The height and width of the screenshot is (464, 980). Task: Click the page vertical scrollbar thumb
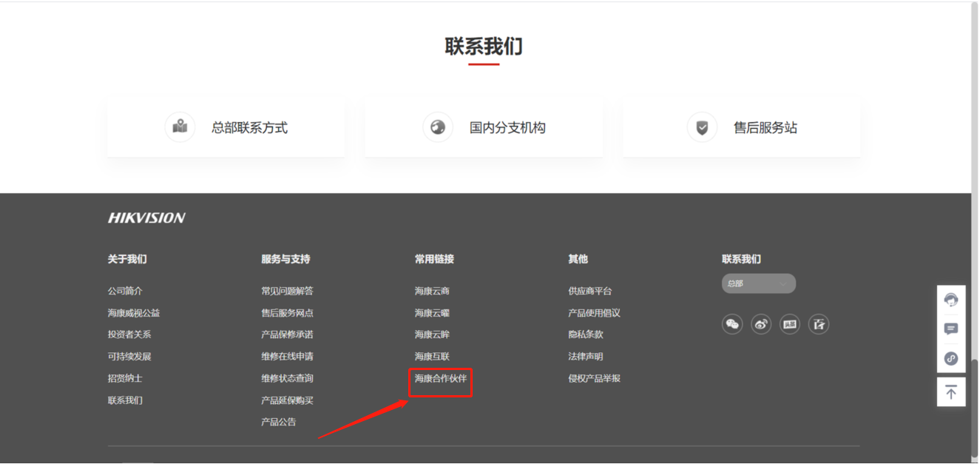975,407
